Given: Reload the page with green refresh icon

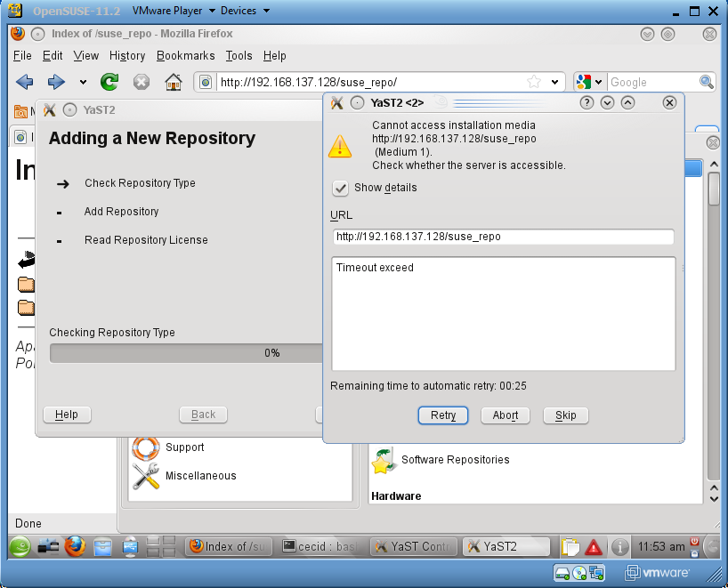Looking at the screenshot, I should 109,82.
